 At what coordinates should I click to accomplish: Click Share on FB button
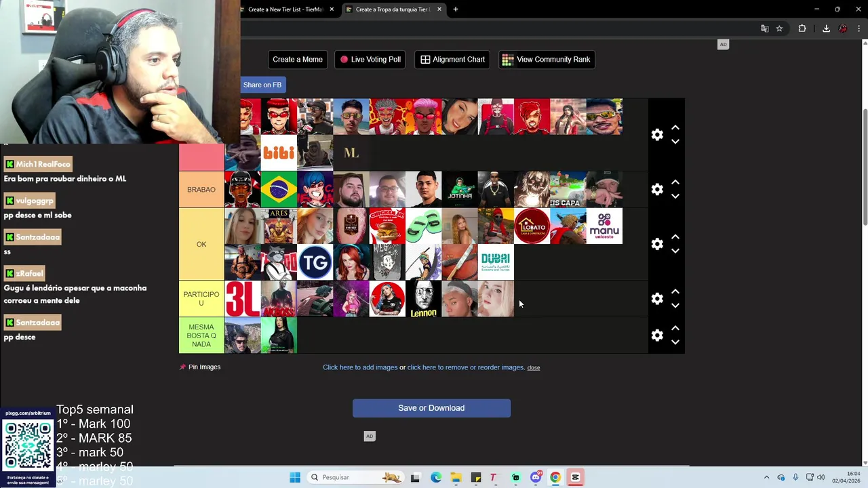click(x=262, y=85)
